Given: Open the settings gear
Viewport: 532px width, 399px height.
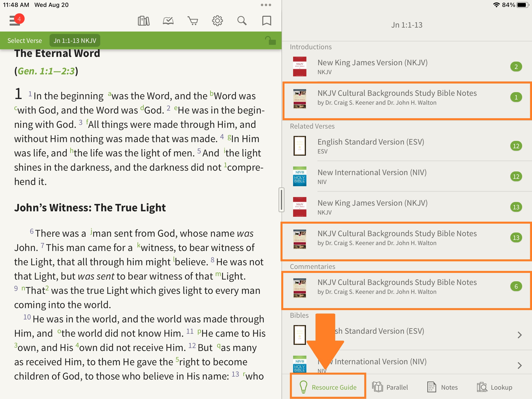Looking at the screenshot, I should coord(217,21).
